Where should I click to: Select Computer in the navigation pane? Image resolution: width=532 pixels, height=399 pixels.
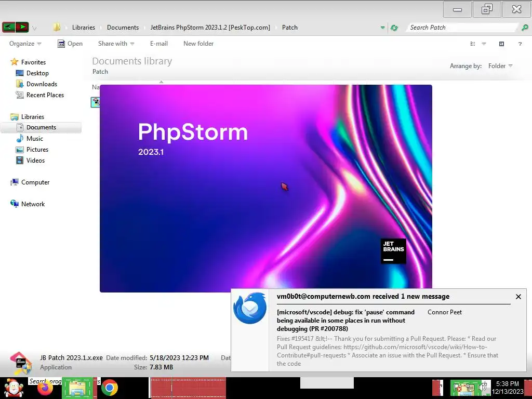[35, 182]
